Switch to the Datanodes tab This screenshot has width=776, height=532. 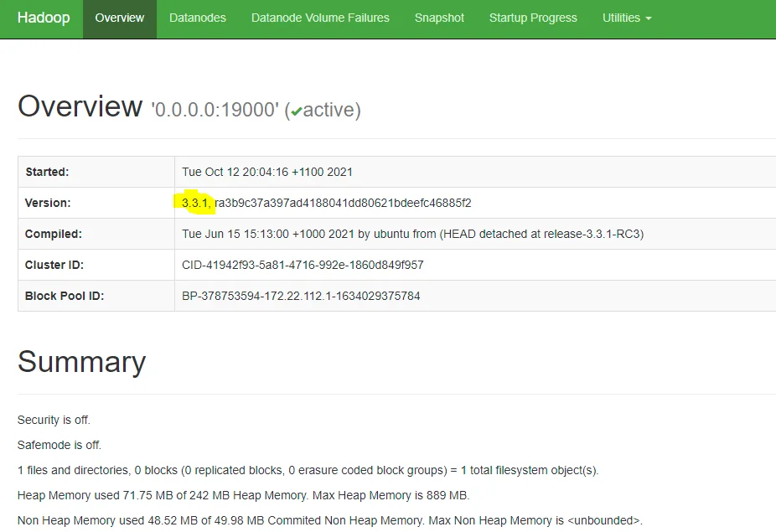click(197, 18)
